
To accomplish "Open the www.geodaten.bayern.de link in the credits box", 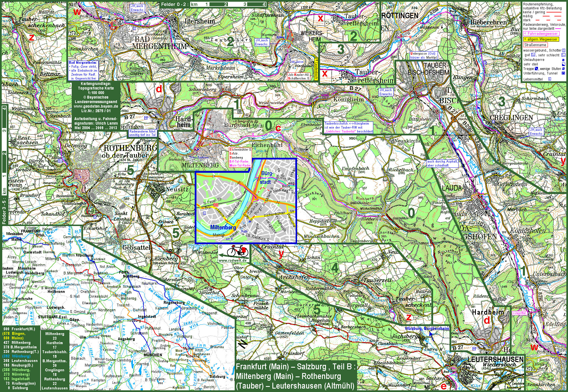I will (96, 106).
